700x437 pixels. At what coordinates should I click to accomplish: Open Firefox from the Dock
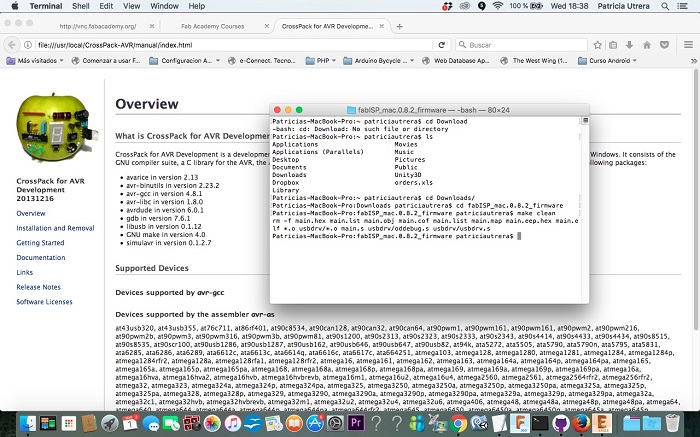coord(582,423)
